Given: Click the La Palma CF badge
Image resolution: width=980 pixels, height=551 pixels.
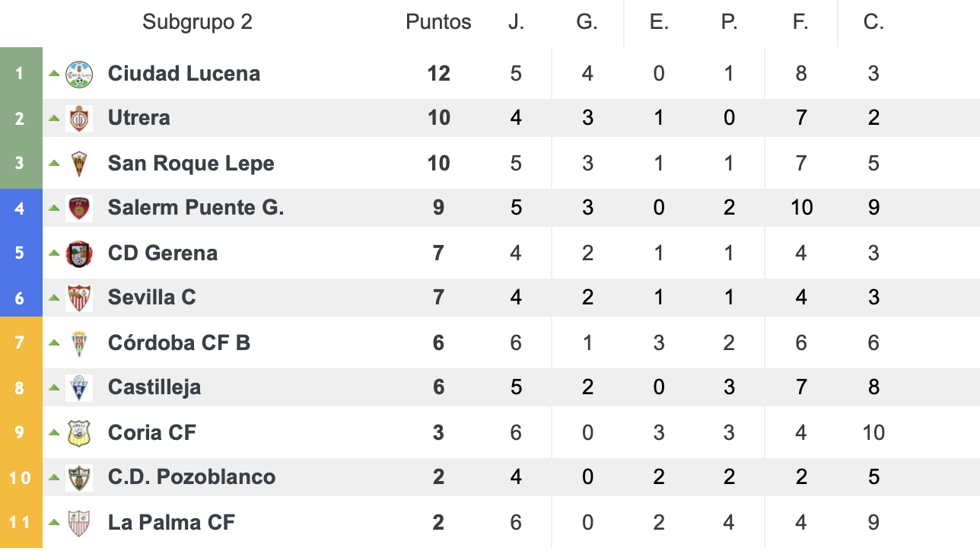Looking at the screenshot, I should click(x=79, y=523).
